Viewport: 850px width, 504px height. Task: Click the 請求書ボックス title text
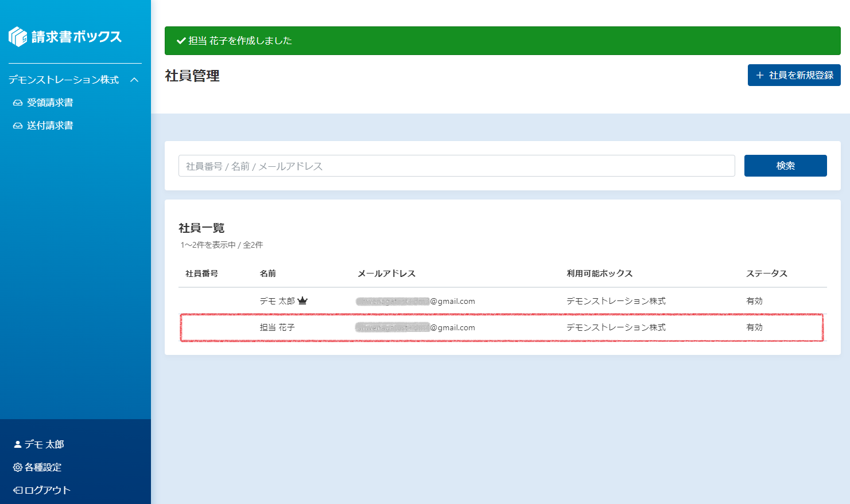(x=76, y=37)
